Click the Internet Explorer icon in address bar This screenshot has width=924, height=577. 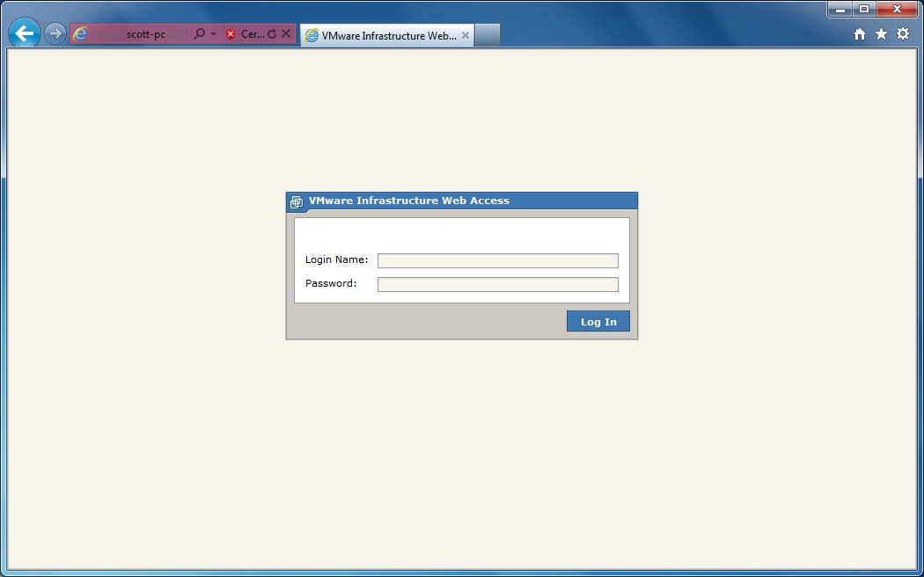pyautogui.click(x=79, y=34)
